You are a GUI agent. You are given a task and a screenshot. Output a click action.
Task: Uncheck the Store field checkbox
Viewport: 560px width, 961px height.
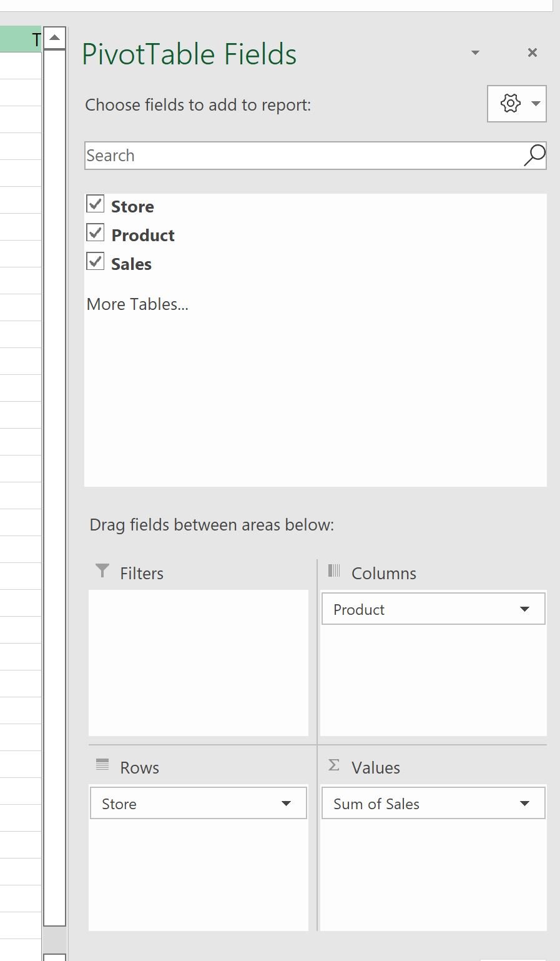click(x=96, y=204)
